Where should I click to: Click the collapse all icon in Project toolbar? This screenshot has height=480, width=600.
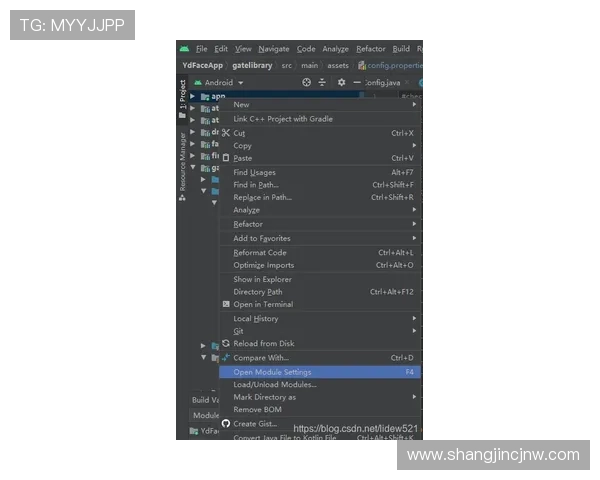pyautogui.click(x=322, y=82)
